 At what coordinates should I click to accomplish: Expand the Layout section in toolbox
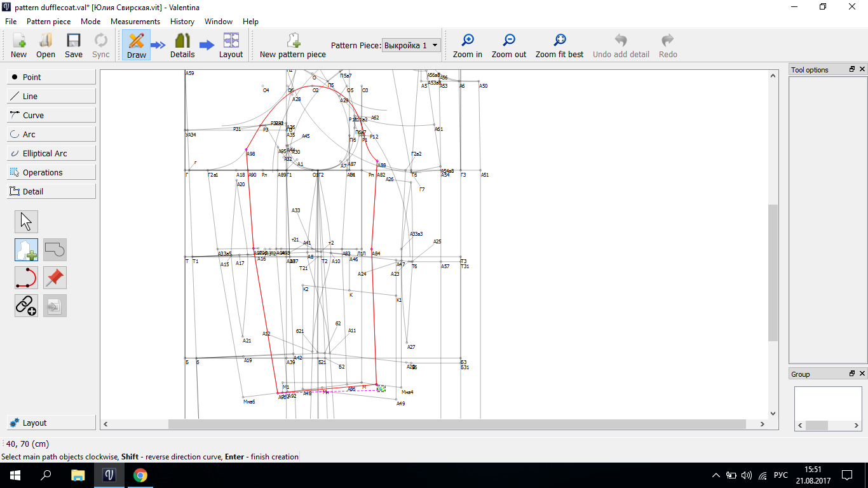(51, 423)
